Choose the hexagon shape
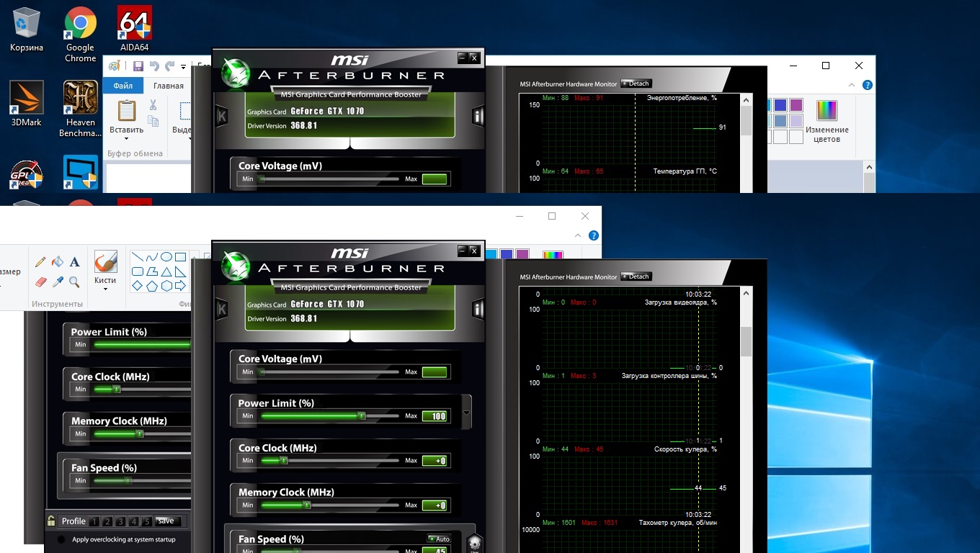The height and width of the screenshot is (553, 980). 166,286
